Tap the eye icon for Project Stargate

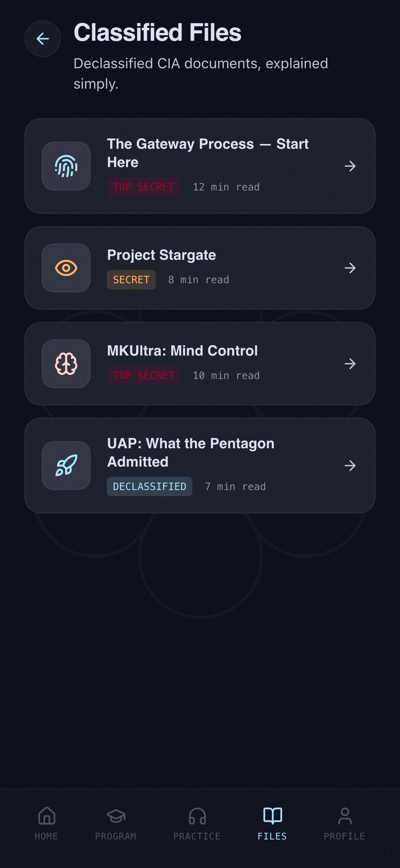(x=66, y=268)
